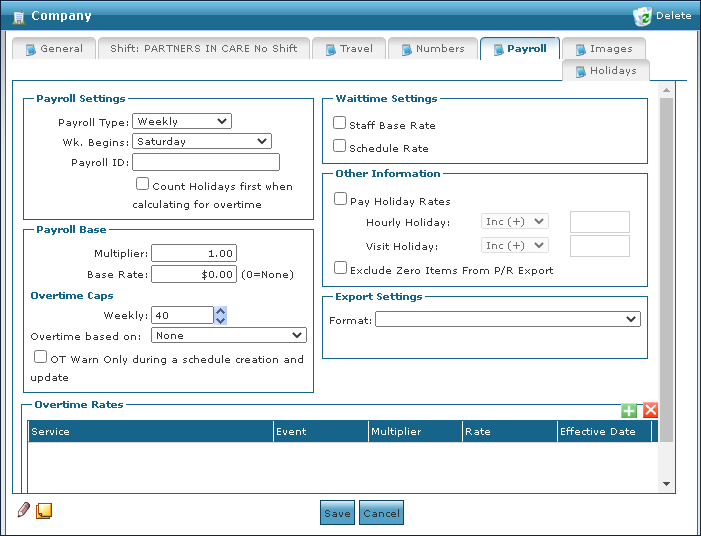
Task: Click the Base Rate $0.00 field
Action: click(194, 274)
